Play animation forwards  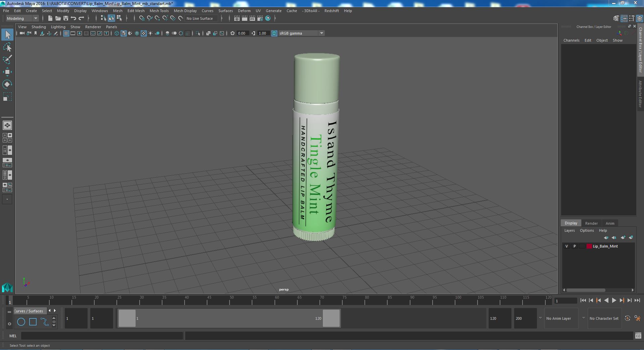coord(614,300)
